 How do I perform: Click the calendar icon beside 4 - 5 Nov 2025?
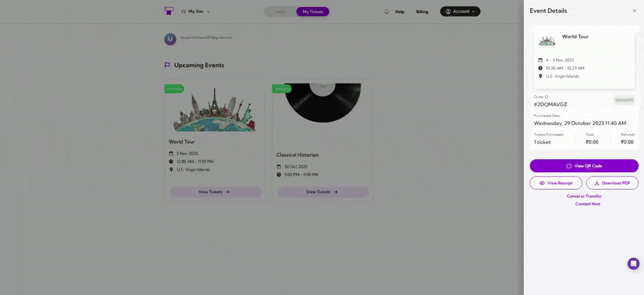(540, 60)
